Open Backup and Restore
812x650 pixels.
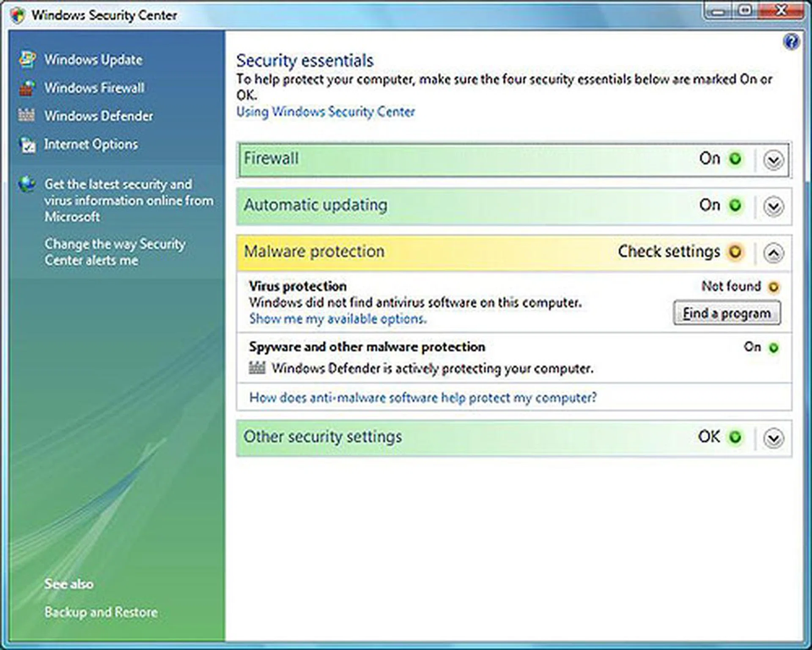click(100, 612)
